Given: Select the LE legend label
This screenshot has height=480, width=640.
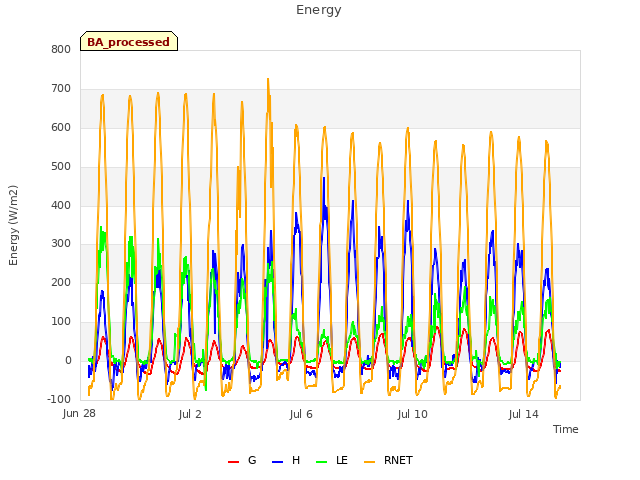Looking at the screenshot, I should pyautogui.click(x=342, y=460).
